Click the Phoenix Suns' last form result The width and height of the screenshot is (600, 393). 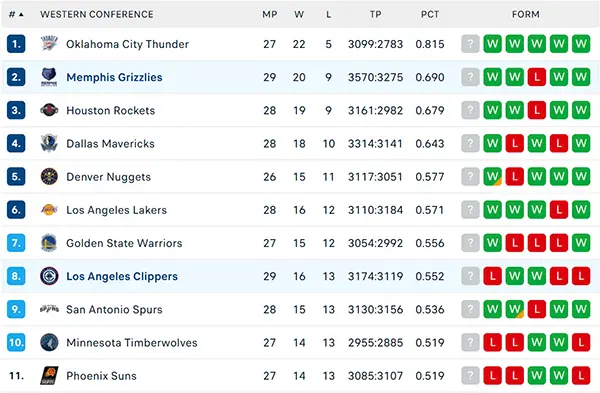(581, 375)
